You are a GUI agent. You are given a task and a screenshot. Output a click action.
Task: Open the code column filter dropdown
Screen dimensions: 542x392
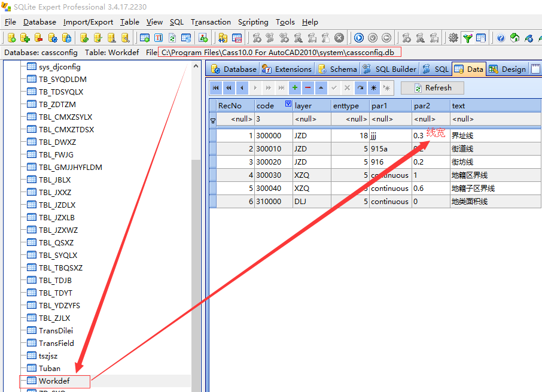288,105
